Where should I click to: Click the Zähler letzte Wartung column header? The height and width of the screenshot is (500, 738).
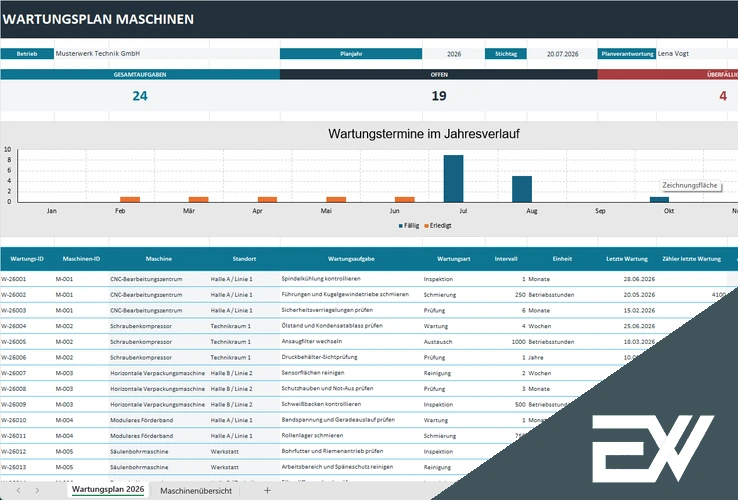coord(691,259)
